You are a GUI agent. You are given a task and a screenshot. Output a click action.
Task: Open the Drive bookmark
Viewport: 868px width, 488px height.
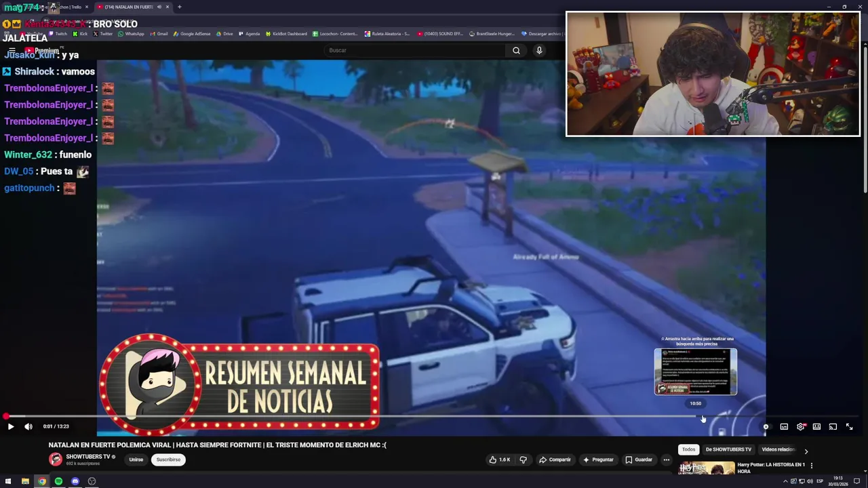click(x=224, y=33)
